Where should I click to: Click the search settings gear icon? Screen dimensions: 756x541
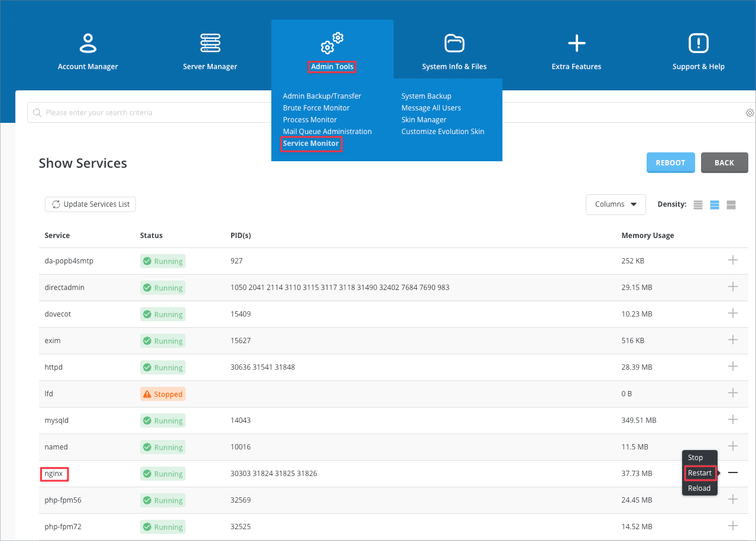[749, 113]
